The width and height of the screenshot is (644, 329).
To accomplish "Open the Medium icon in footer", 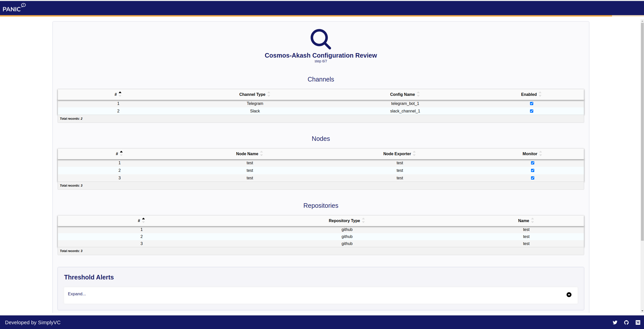I will pos(638,322).
